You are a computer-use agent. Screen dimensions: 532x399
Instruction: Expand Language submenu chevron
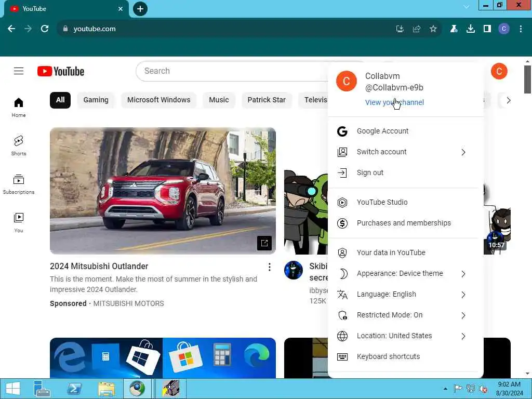point(463,295)
